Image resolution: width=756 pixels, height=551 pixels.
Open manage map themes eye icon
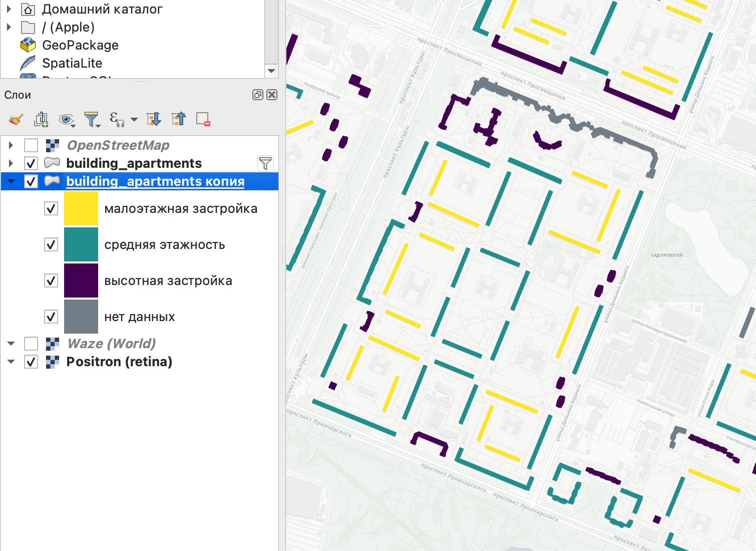pyautogui.click(x=66, y=119)
